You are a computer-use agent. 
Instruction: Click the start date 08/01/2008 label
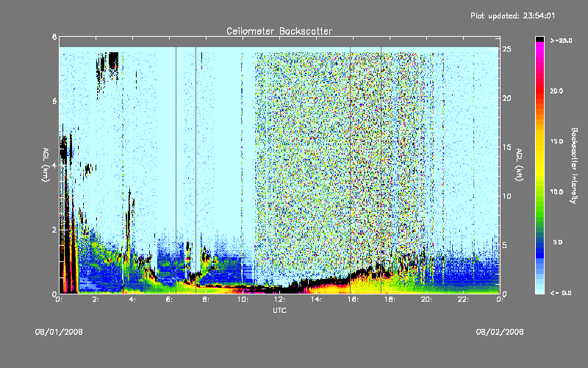[59, 332]
